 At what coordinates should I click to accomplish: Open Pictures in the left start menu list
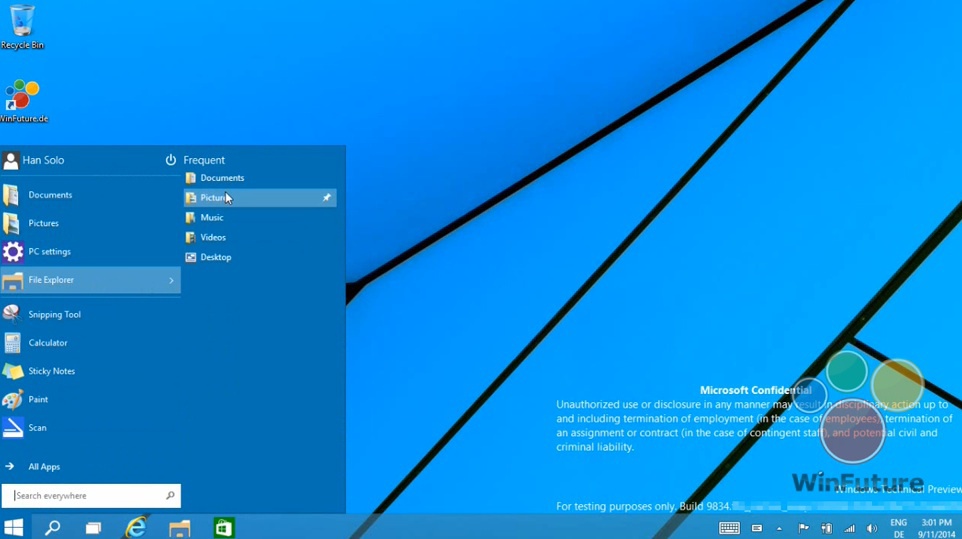click(x=90, y=223)
